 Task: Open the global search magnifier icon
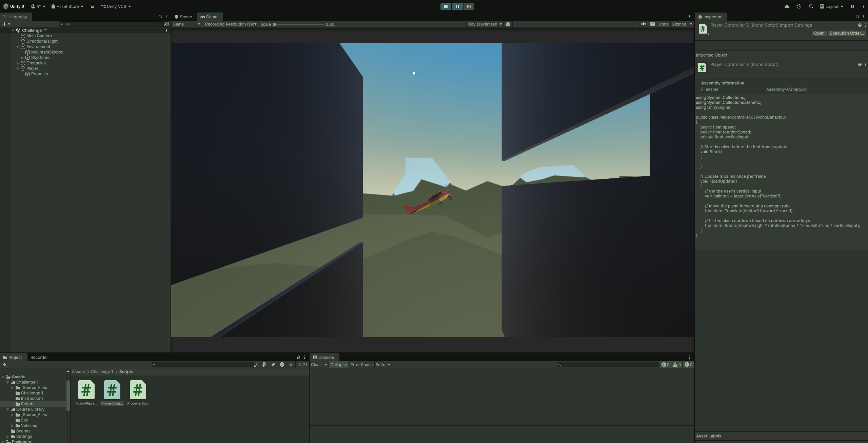point(811,6)
